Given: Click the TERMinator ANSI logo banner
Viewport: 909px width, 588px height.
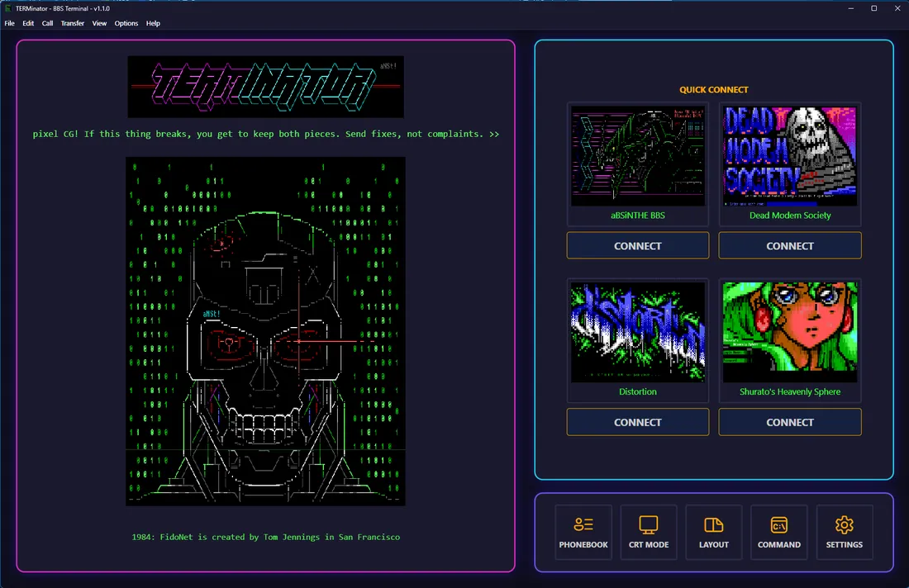Looking at the screenshot, I should click(265, 87).
